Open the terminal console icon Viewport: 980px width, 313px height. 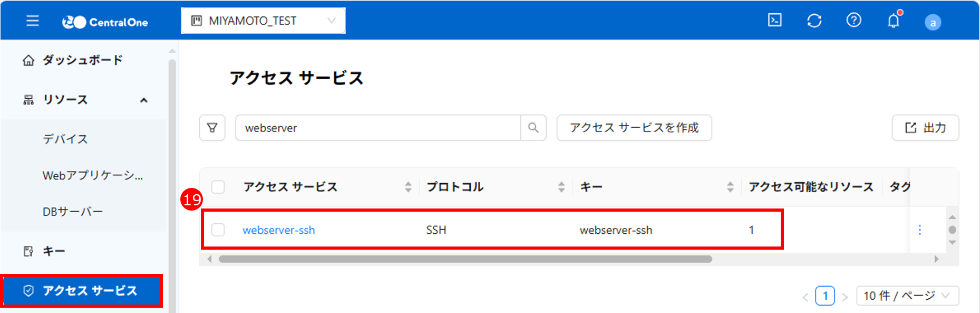(774, 21)
